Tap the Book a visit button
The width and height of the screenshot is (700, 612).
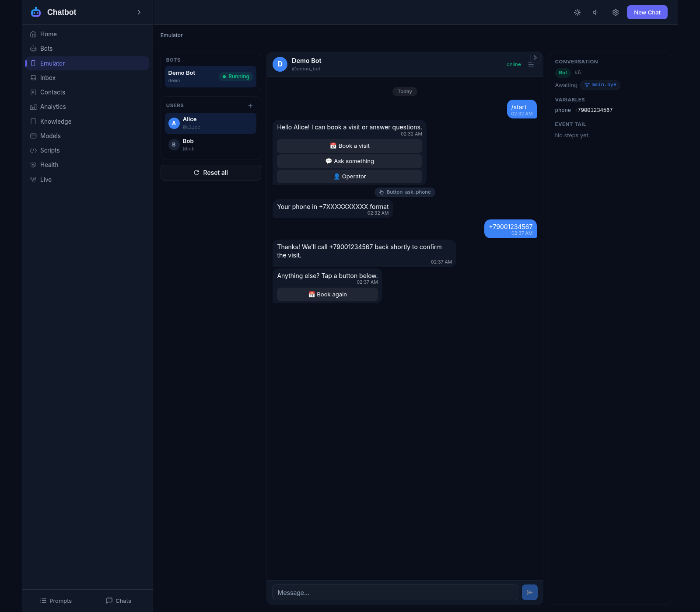coord(350,146)
